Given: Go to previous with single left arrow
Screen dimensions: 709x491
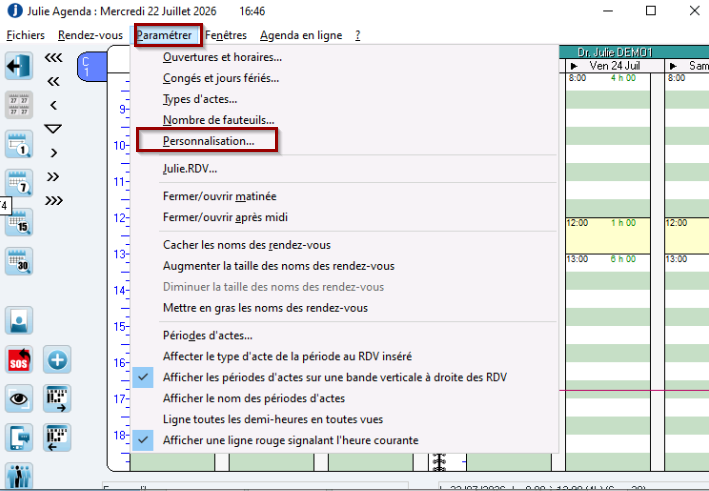Looking at the screenshot, I should [53, 105].
